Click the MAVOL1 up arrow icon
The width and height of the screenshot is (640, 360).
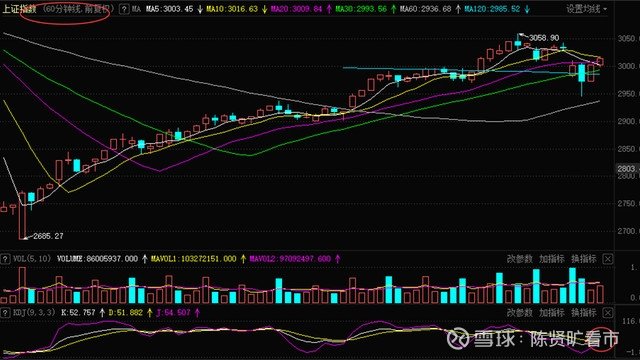pos(243,259)
